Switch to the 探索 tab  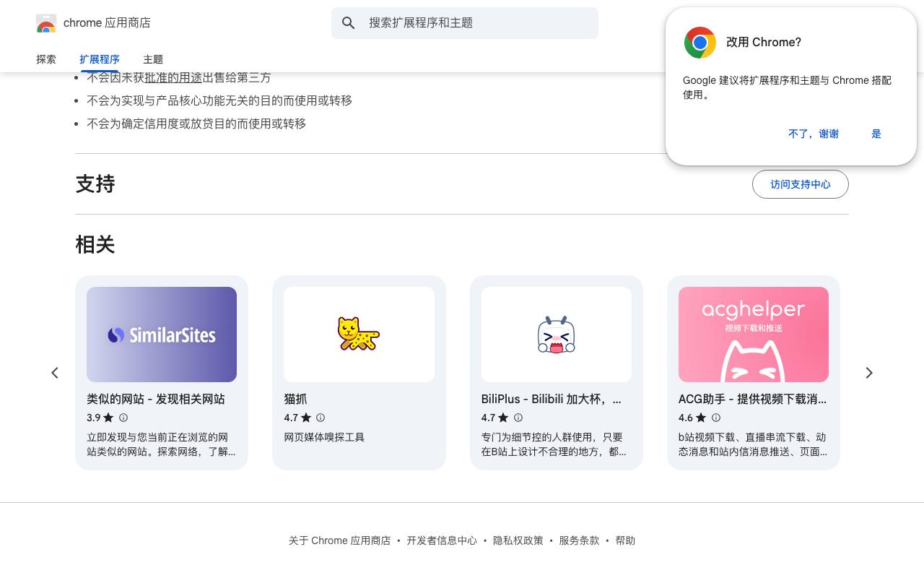tap(46, 59)
